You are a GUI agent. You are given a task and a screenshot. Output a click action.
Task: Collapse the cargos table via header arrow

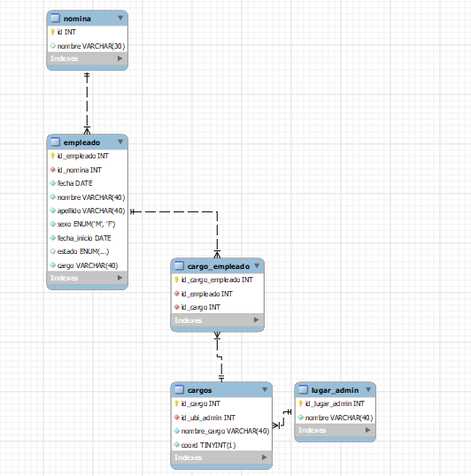click(265, 389)
